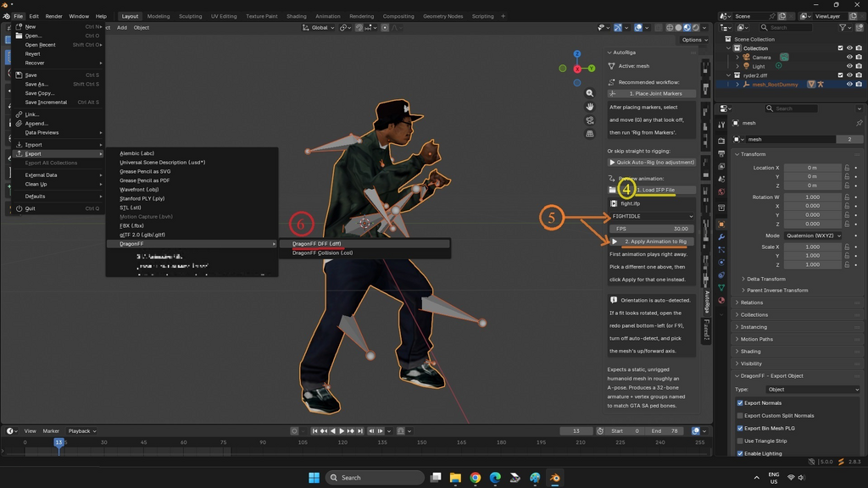This screenshot has width=868, height=488.
Task: Expand the Camera tree item
Action: [737, 57]
